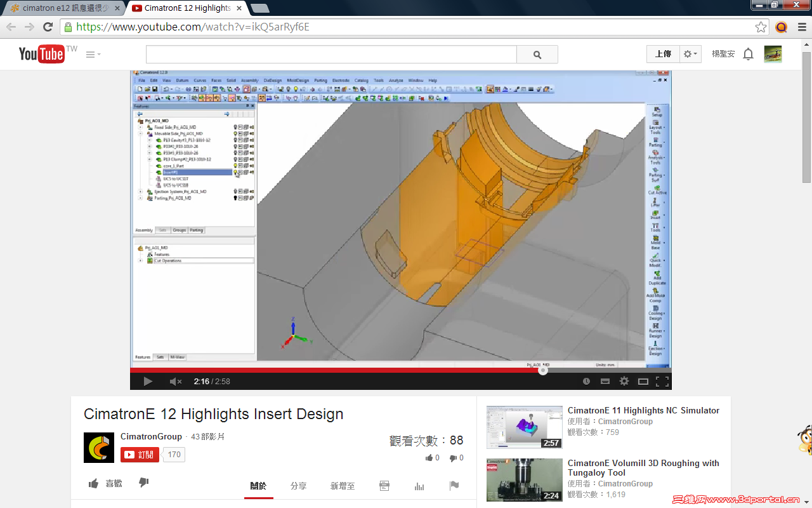Click the YouTube logo to go home
Image resolution: width=812 pixels, height=508 pixels.
pyautogui.click(x=42, y=54)
